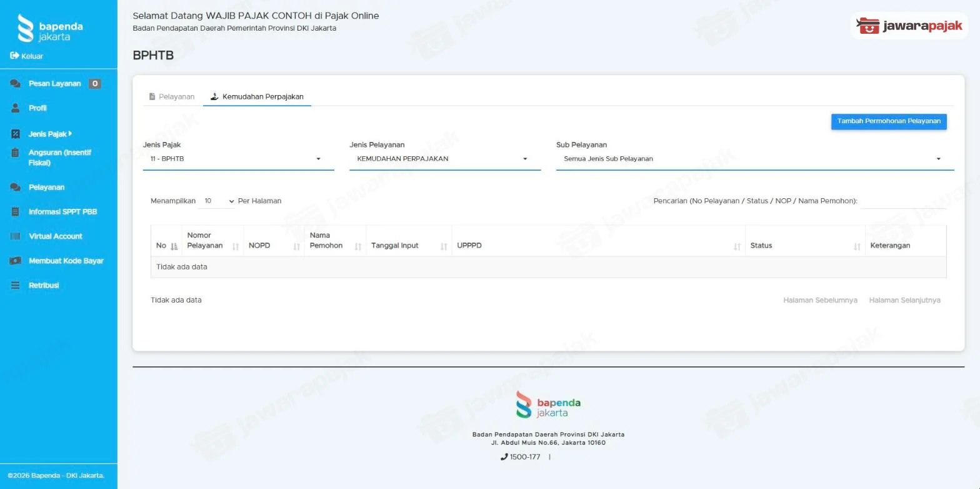980x489 pixels.
Task: Click the phone icon beside 1500-177
Action: pyautogui.click(x=504, y=457)
